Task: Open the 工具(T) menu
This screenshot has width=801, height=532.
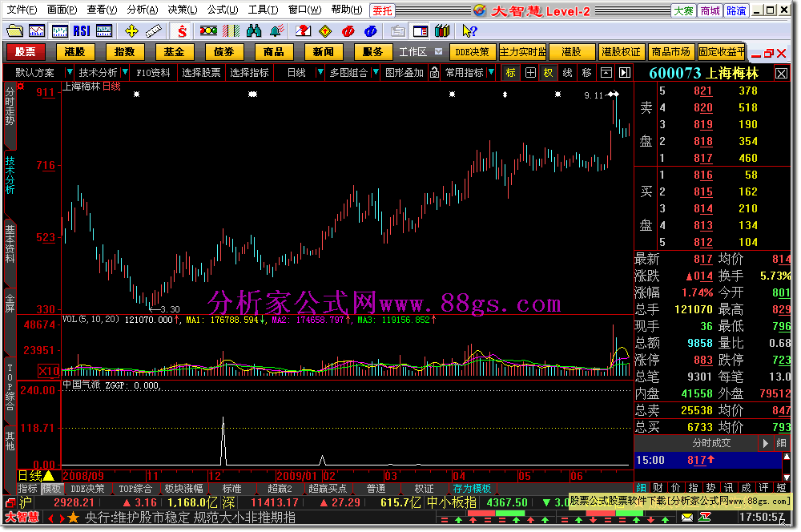Action: pyautogui.click(x=263, y=10)
